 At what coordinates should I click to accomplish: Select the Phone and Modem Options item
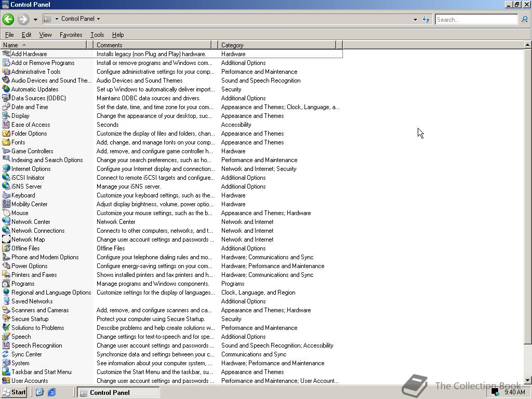45,257
